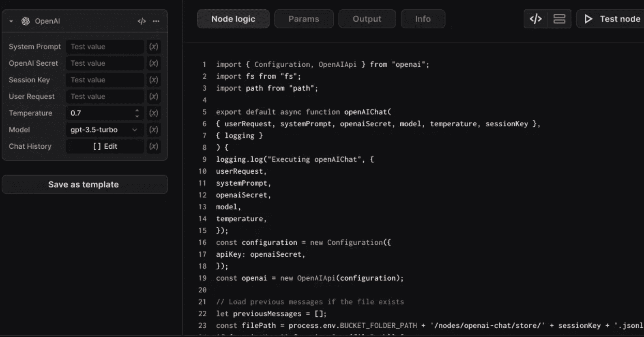Open the three-dot more options menu

point(156,21)
